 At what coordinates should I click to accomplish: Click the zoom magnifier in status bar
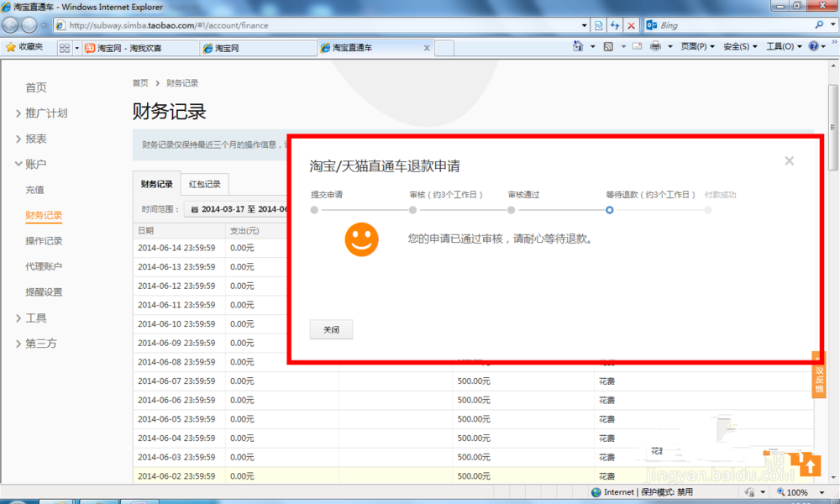(780, 491)
